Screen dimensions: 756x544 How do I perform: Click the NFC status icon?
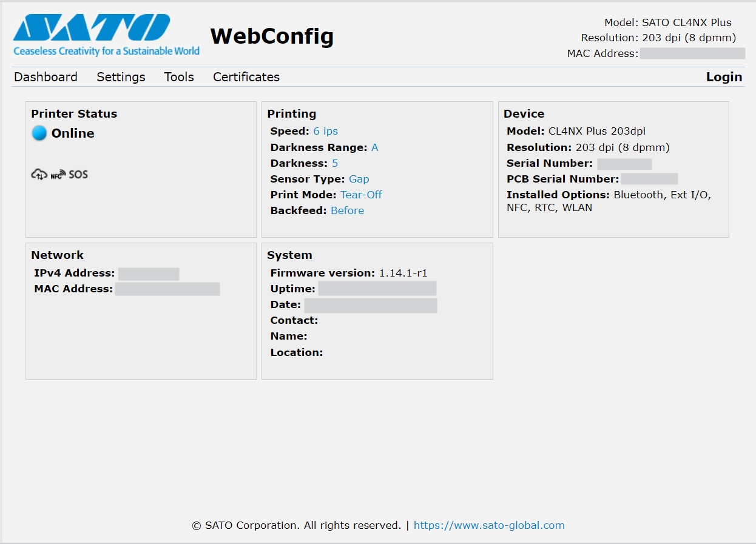58,175
